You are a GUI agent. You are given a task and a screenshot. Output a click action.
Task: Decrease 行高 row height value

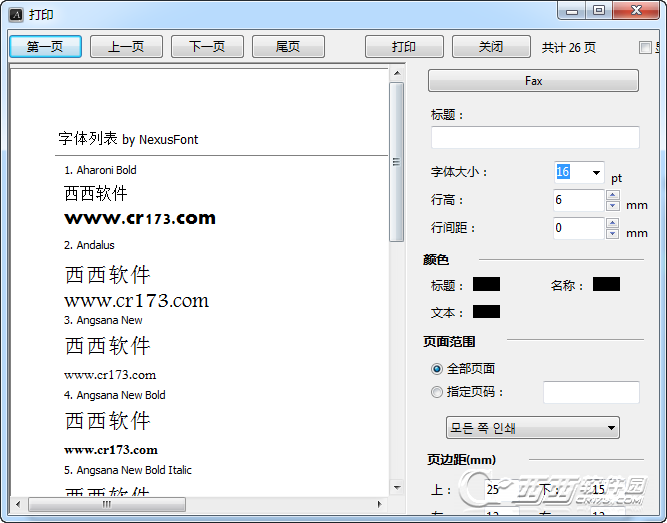pyautogui.click(x=613, y=206)
